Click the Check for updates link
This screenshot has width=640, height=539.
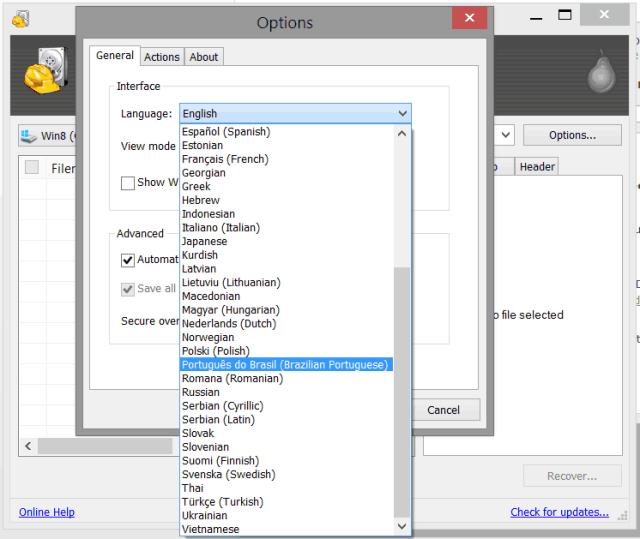tap(559, 513)
